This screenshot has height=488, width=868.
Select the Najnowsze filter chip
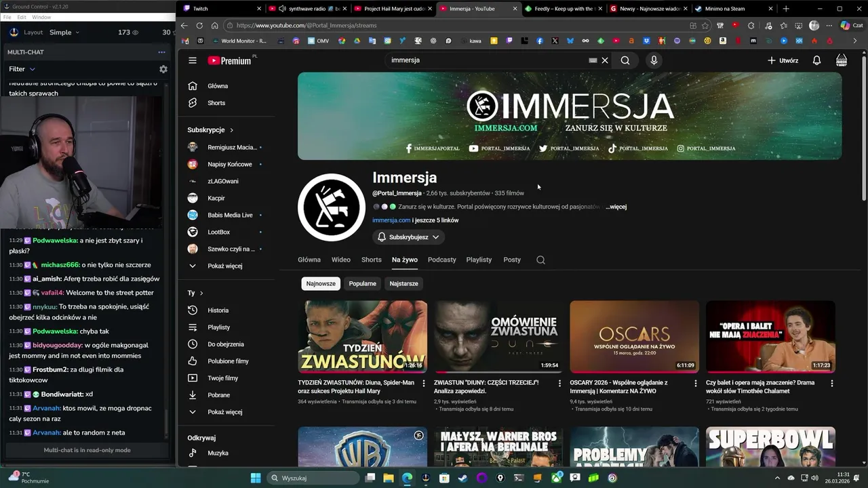tap(321, 283)
